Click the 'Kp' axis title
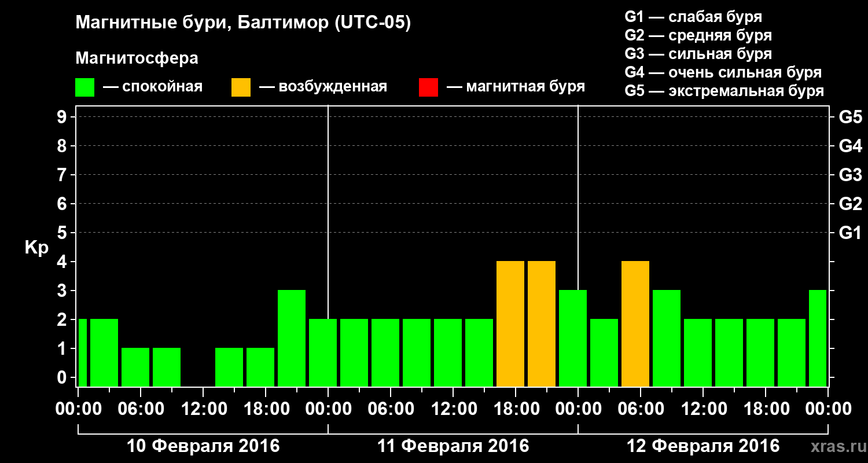This screenshot has width=868, height=463. tap(36, 248)
